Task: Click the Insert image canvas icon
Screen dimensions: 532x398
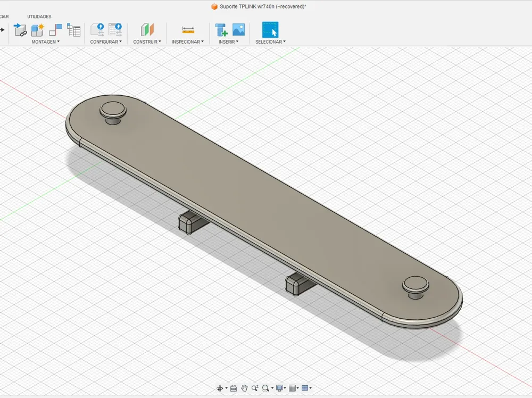Action: 238,29
